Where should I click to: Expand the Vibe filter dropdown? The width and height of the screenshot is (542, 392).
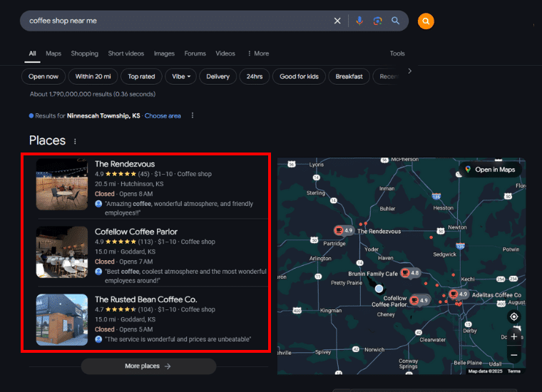click(x=180, y=76)
